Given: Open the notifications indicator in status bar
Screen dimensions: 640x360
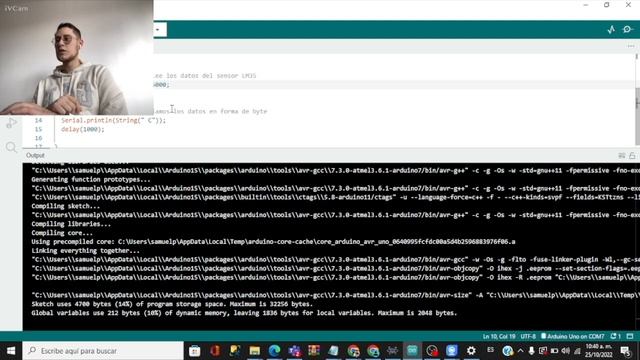Looking at the screenshot, I should pyautogui.click(x=616, y=336).
